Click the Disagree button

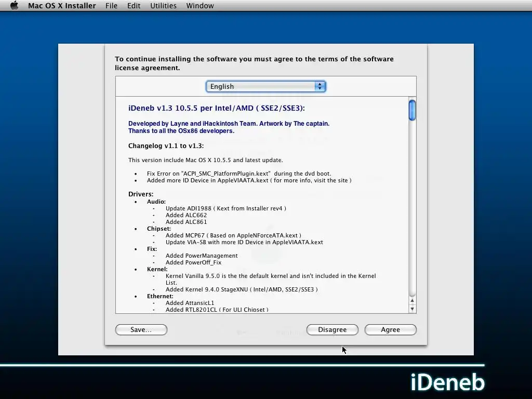click(x=332, y=329)
